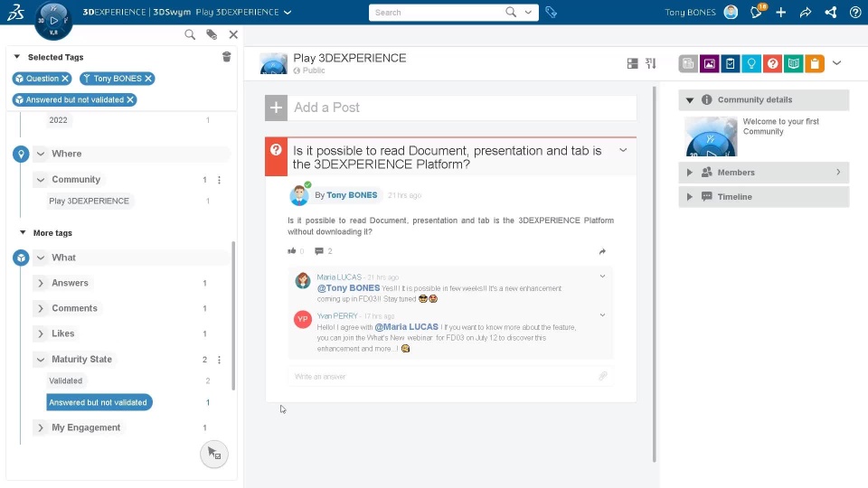
Task: Clear selected tags with trash icon
Action: pos(226,57)
